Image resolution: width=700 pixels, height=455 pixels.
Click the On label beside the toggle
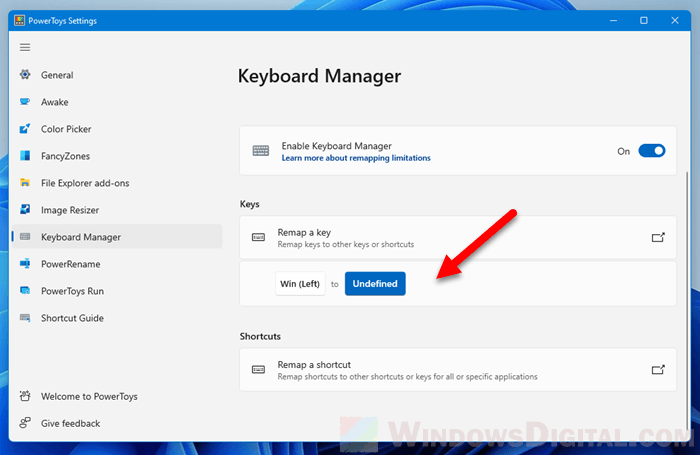tap(623, 151)
